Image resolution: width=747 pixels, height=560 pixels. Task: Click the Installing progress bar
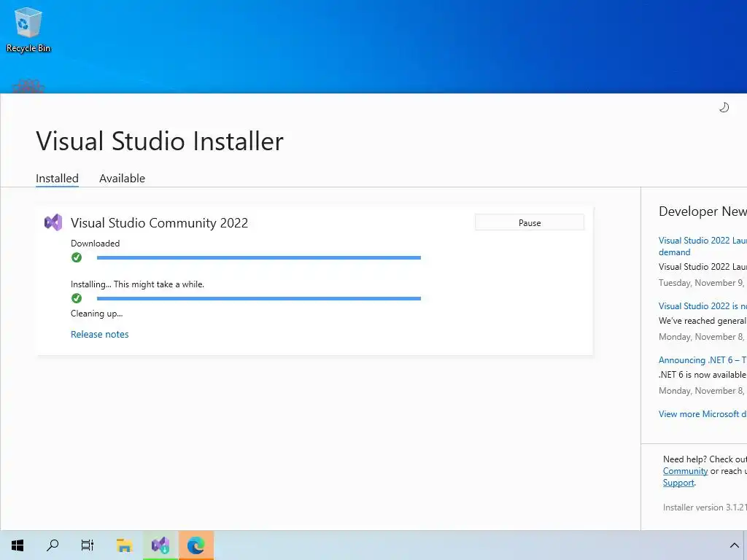click(259, 298)
